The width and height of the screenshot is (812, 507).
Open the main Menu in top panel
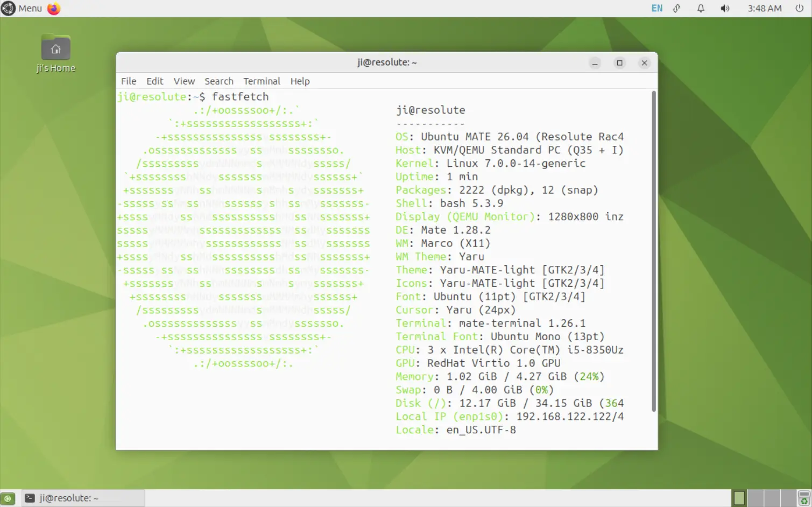click(x=22, y=9)
